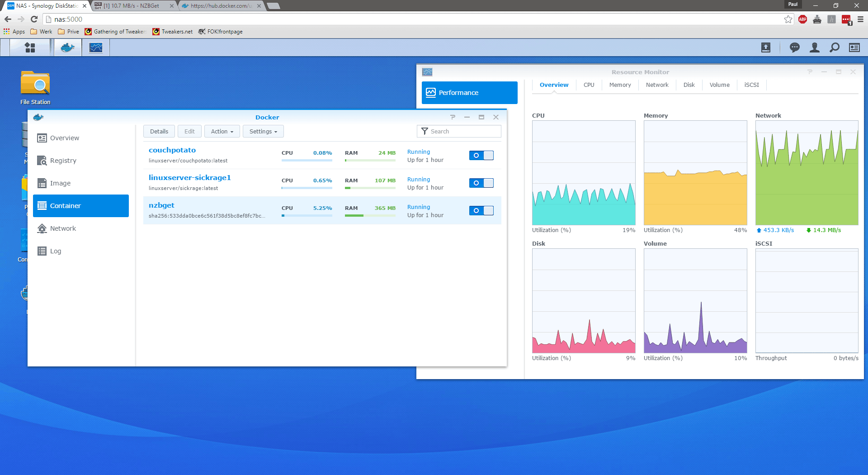Viewport: 868px width, 475px height.
Task: Open Docker Network section
Action: pos(81,228)
